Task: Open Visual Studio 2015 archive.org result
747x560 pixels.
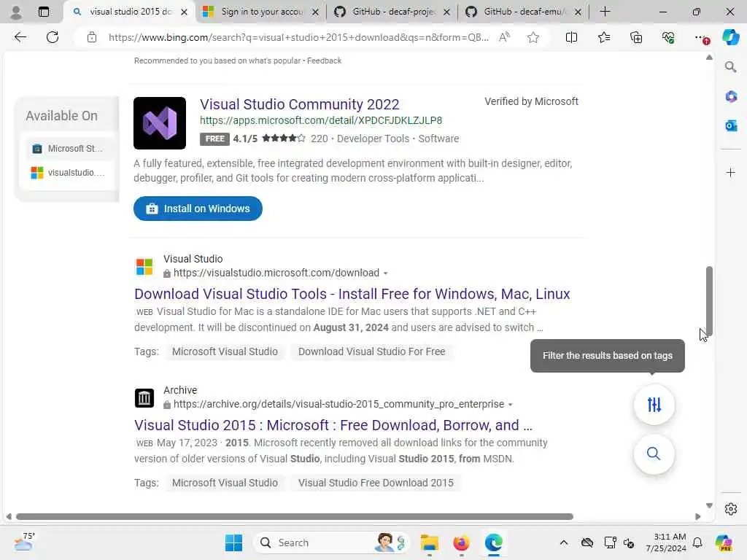Action: point(333,425)
